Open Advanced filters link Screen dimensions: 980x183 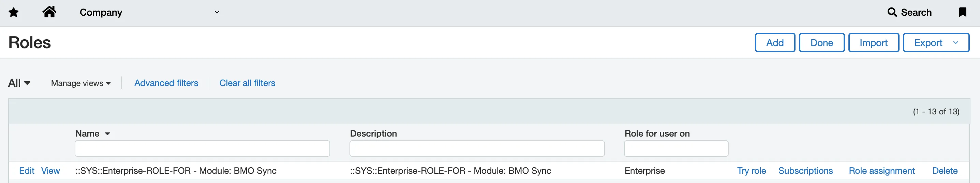tap(166, 83)
